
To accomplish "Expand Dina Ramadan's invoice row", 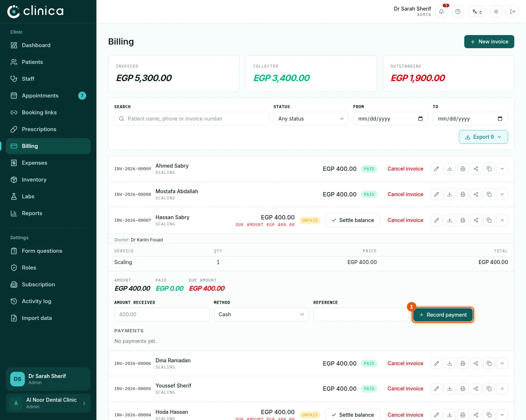I will tap(502, 363).
